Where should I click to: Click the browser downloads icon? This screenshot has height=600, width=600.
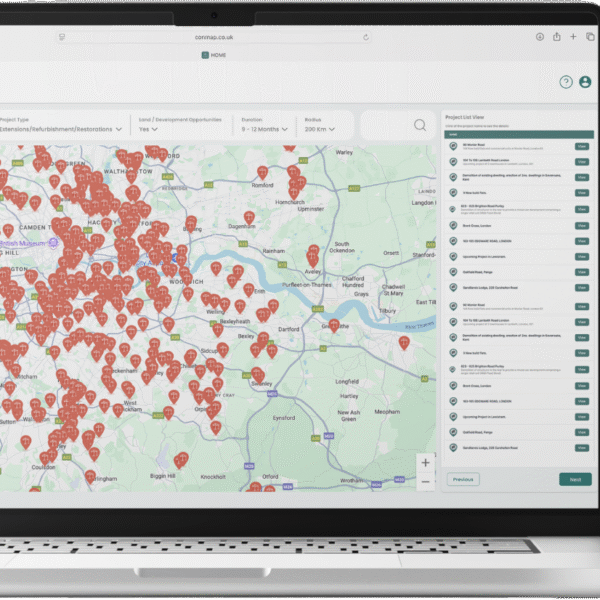[539, 37]
